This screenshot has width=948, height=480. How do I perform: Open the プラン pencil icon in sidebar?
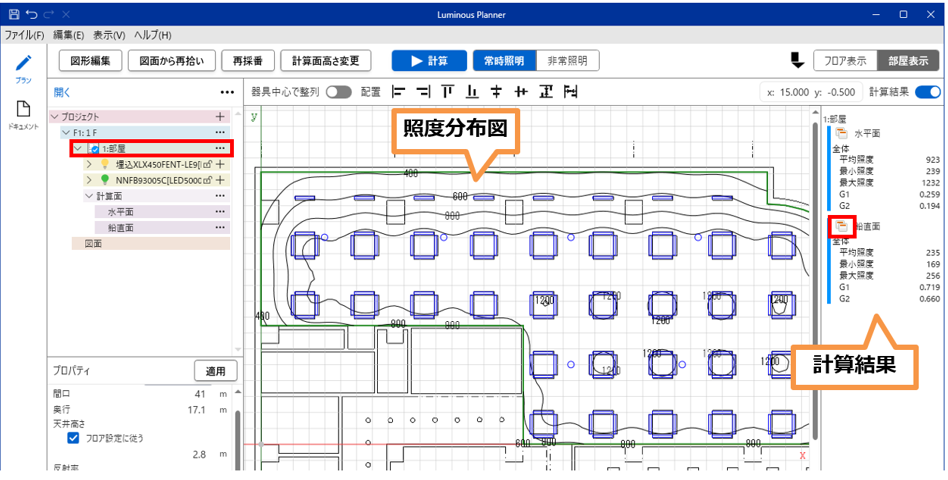(23, 63)
